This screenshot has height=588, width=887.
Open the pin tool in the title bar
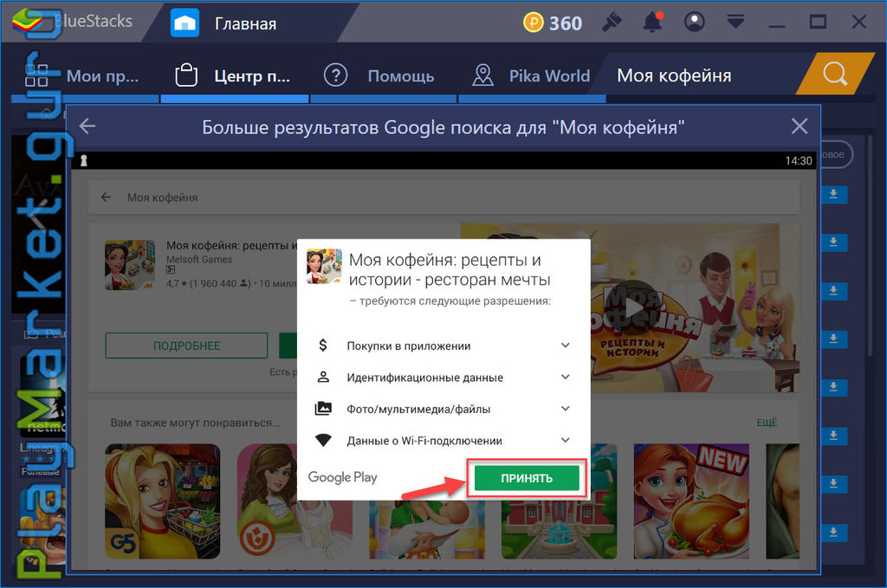[x=612, y=23]
